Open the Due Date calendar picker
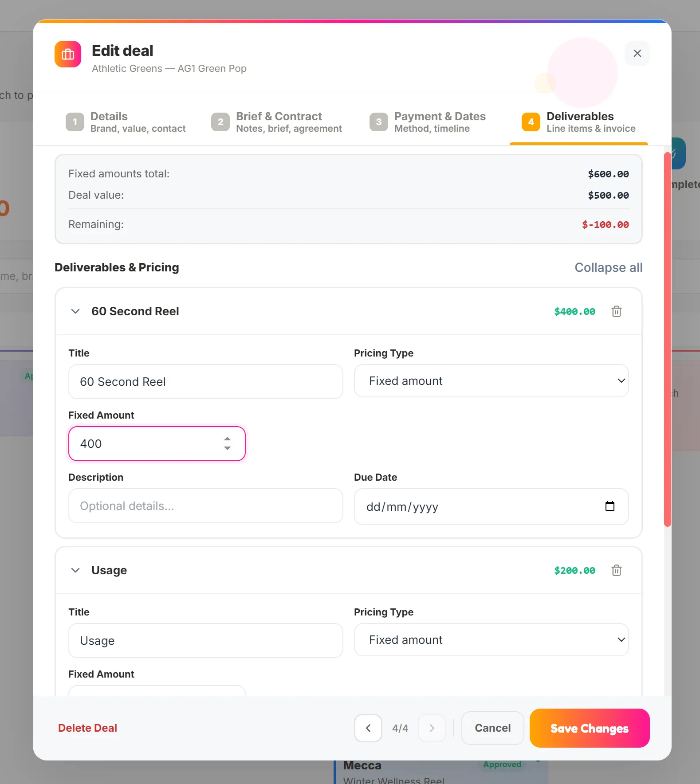 coord(610,506)
